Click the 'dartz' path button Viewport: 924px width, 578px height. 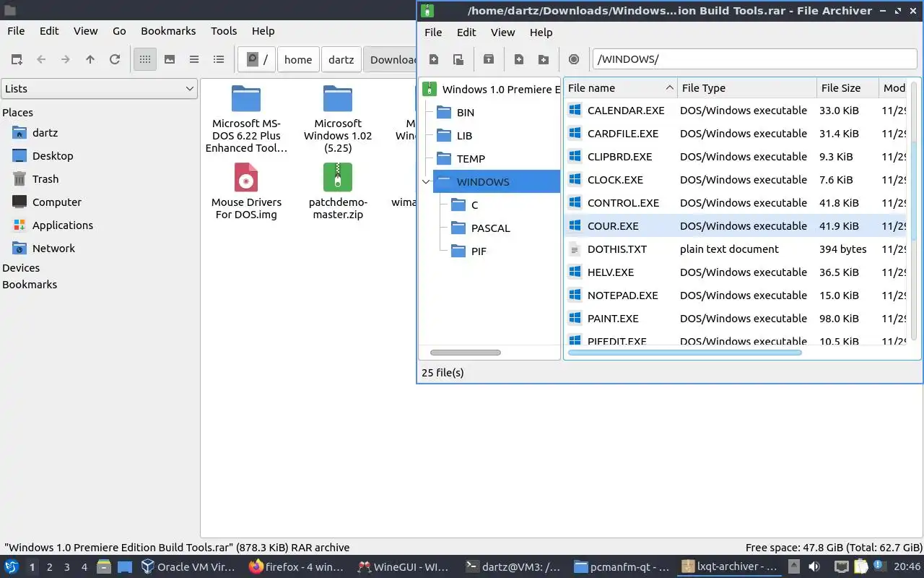pos(341,59)
